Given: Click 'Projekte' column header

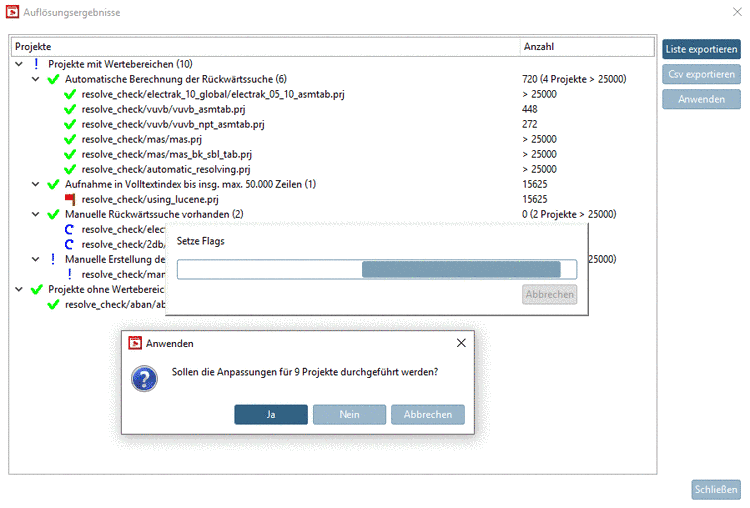Looking at the screenshot, I should [x=265, y=46].
